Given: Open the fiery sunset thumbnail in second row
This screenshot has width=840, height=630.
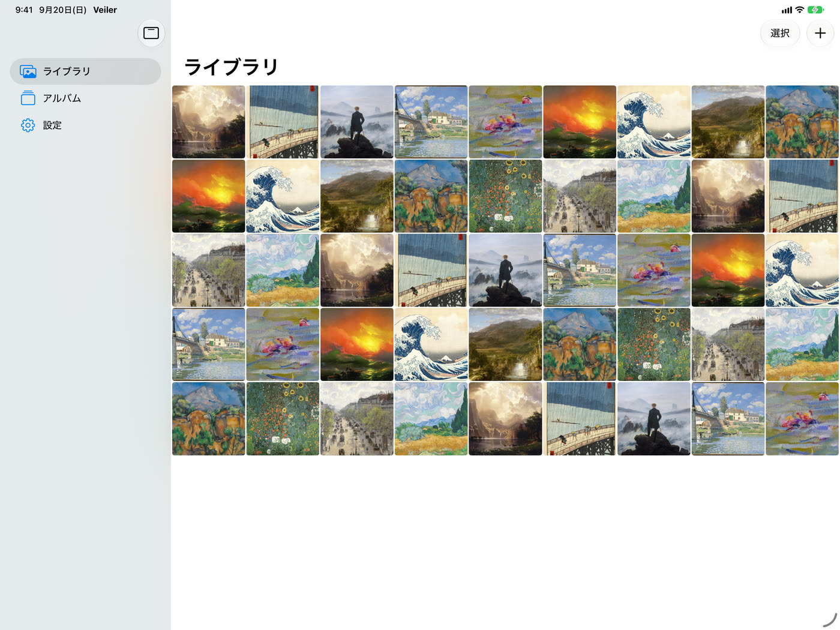Looking at the screenshot, I should (209, 196).
